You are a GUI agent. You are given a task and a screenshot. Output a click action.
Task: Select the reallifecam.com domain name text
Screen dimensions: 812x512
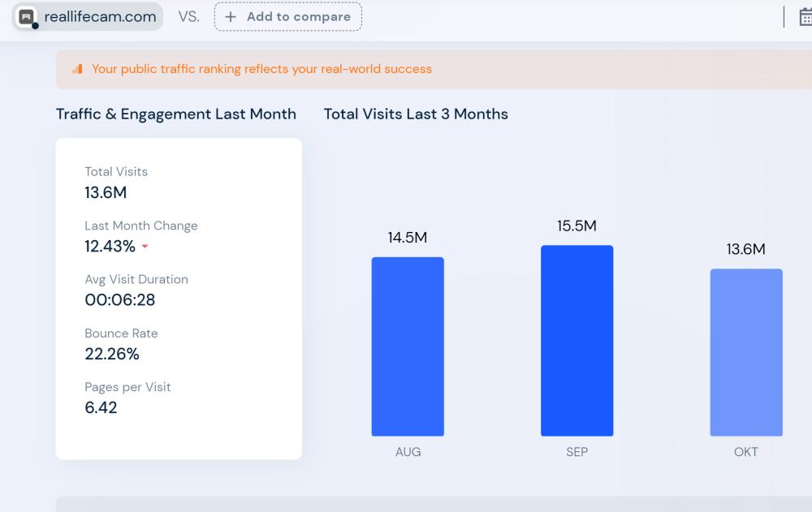pos(100,17)
